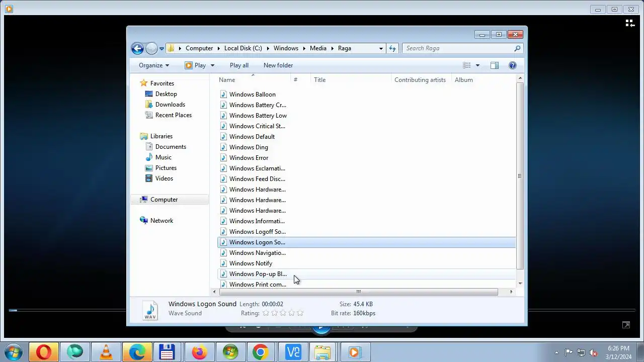
Task: Open VLC media player from taskbar
Action: tap(106, 352)
